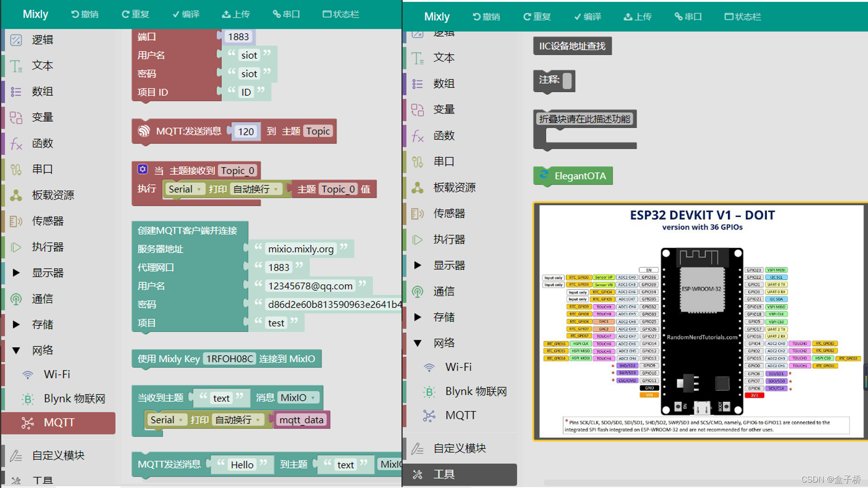Image resolution: width=868 pixels, height=488 pixels.
Task: Open Serial dropdown in Topic_0 receive block
Action: (x=184, y=189)
